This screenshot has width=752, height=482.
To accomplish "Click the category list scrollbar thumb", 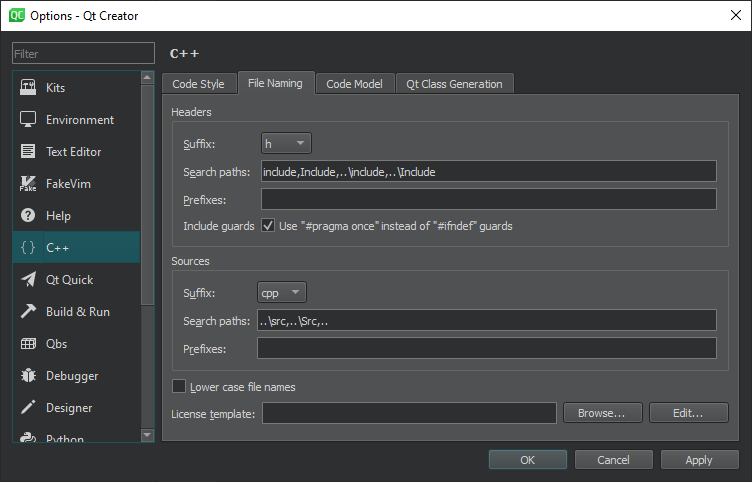I will coord(148,195).
